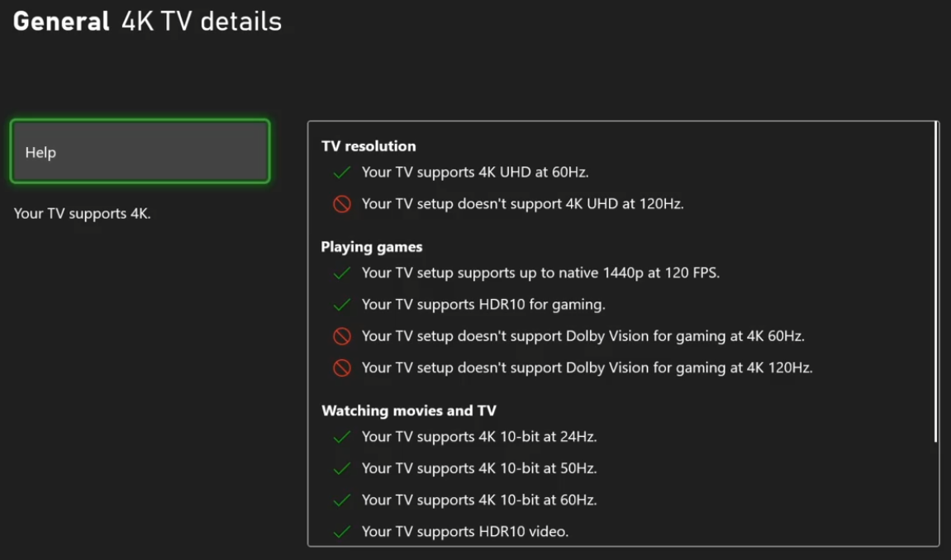This screenshot has height=560, width=951.
Task: Click the TV resolution section heading
Action: 369,146
